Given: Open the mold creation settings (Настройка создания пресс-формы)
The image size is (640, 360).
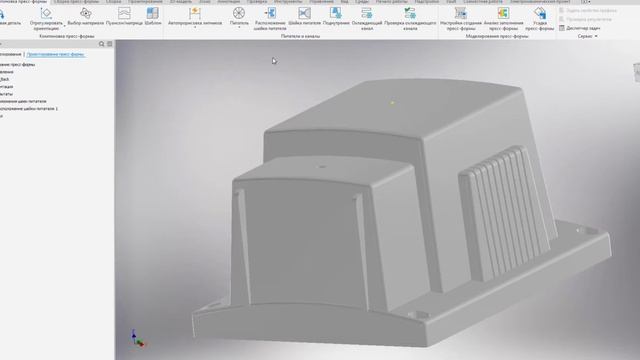Looking at the screenshot, I should pyautogui.click(x=461, y=18).
